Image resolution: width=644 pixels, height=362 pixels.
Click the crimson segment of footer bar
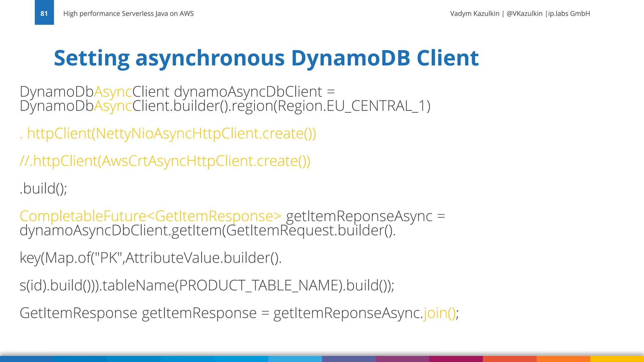[x=456, y=359]
